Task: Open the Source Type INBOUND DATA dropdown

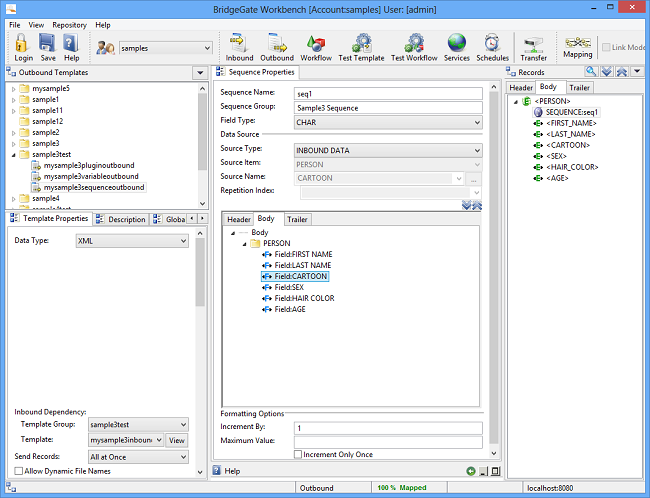Action: (x=477, y=150)
